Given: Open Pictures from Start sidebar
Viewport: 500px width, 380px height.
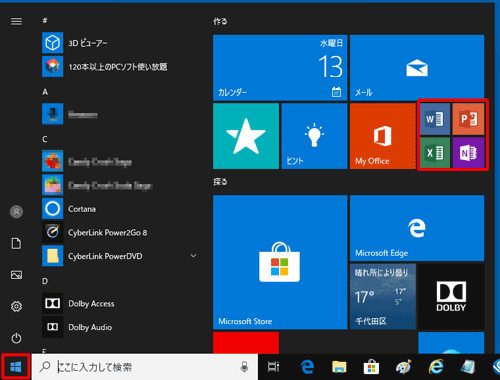Looking at the screenshot, I should tap(16, 275).
